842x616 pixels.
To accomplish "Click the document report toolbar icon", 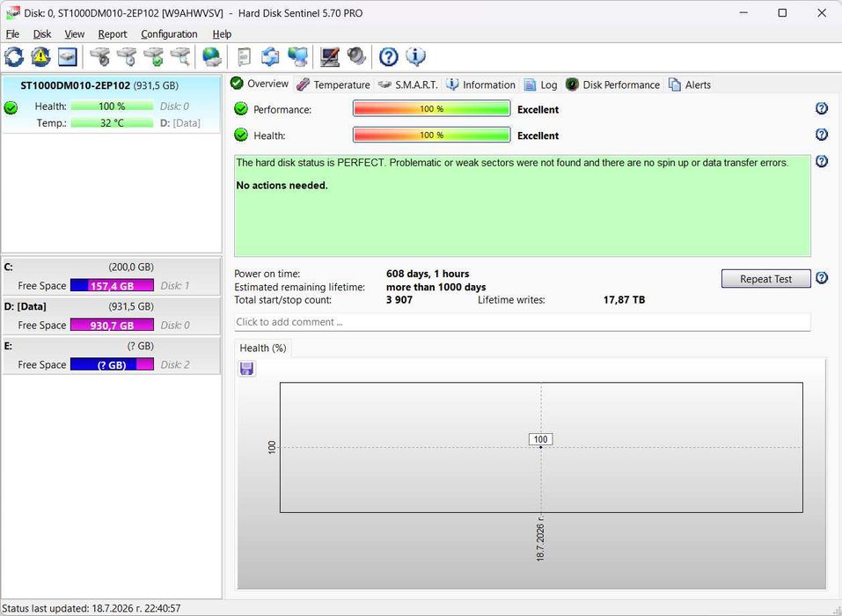I will [244, 56].
